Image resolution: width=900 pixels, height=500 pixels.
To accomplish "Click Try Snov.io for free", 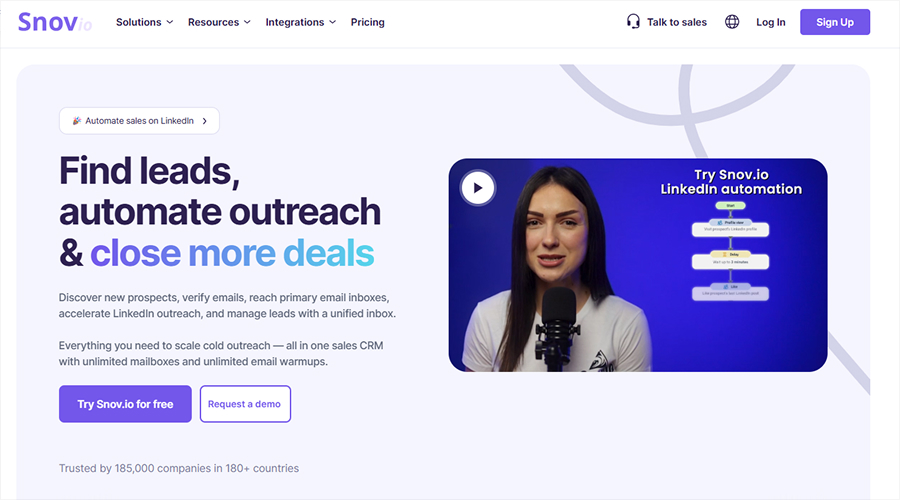I will click(x=125, y=404).
